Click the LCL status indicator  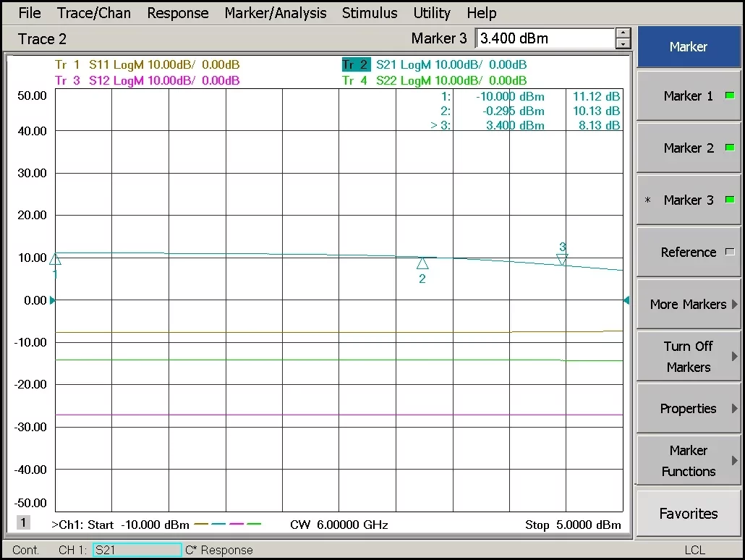click(694, 550)
